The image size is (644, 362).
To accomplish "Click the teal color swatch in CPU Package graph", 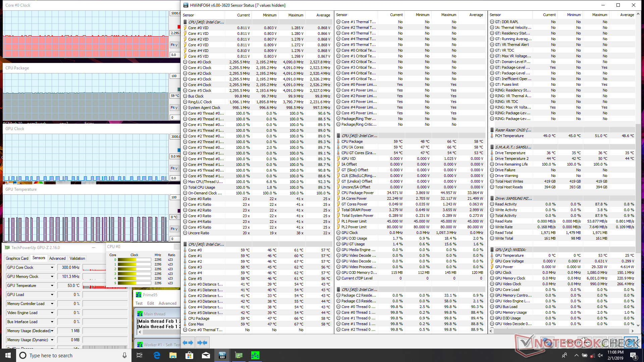I will coord(179,89).
